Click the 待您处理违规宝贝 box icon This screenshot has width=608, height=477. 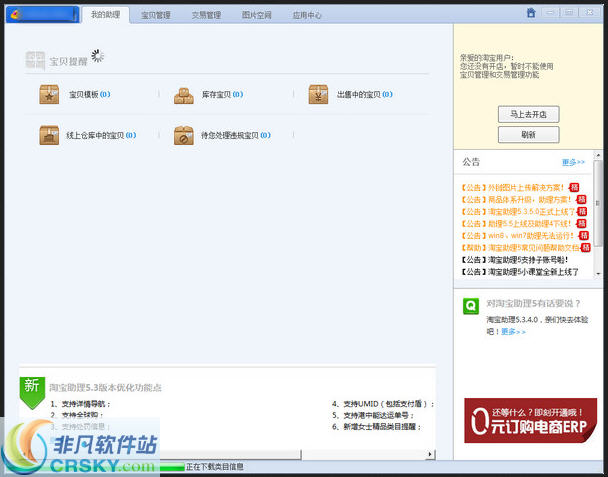(x=184, y=135)
